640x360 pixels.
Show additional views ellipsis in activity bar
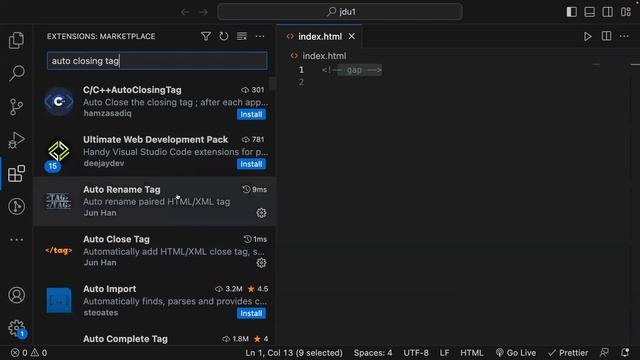16,240
